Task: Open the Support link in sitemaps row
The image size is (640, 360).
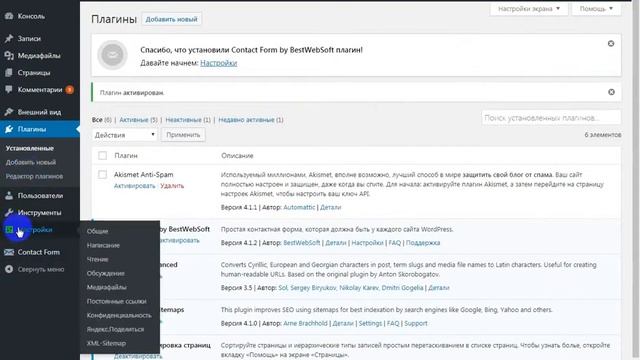Action: (416, 323)
